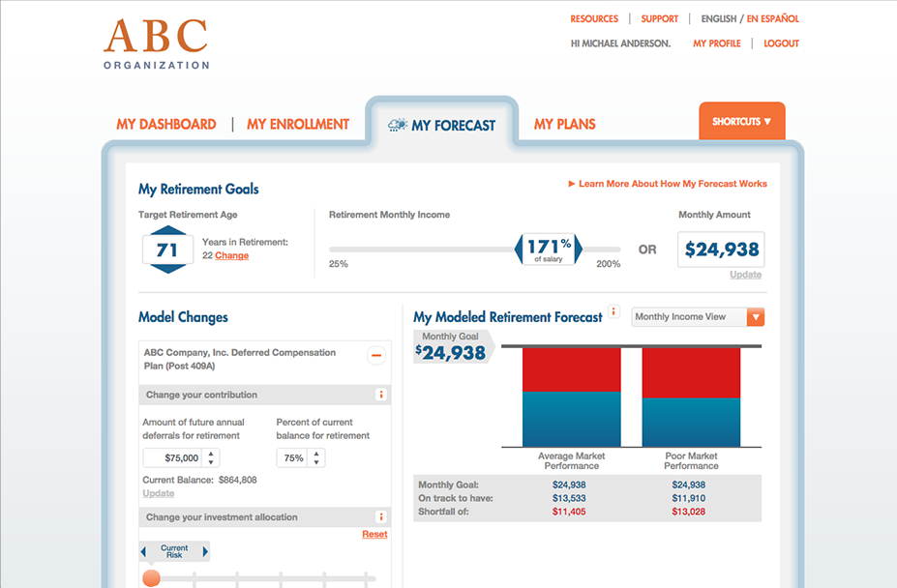Collapse the Deferred Compensation Plan section
The image size is (897, 588).
click(376, 356)
